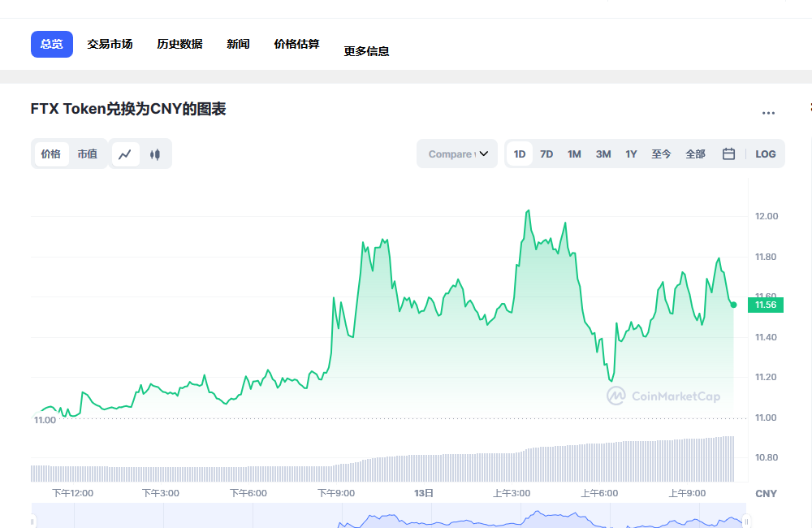
Task: Expand the Compare dropdown
Action: pyautogui.click(x=457, y=154)
